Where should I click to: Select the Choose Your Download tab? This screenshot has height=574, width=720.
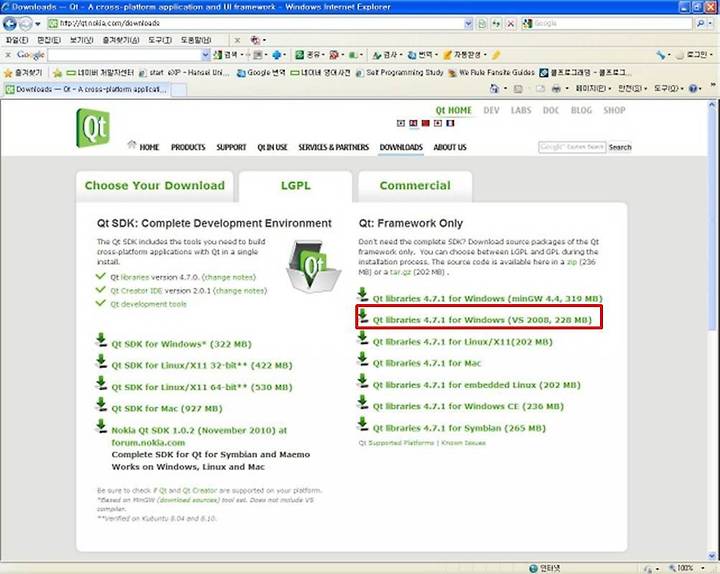tap(155, 186)
